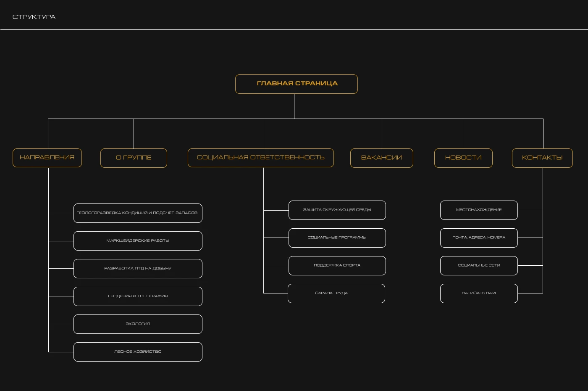Open the ПОДДЕРЖКА СПОРТА box
This screenshot has width=588, height=391.
(337, 266)
